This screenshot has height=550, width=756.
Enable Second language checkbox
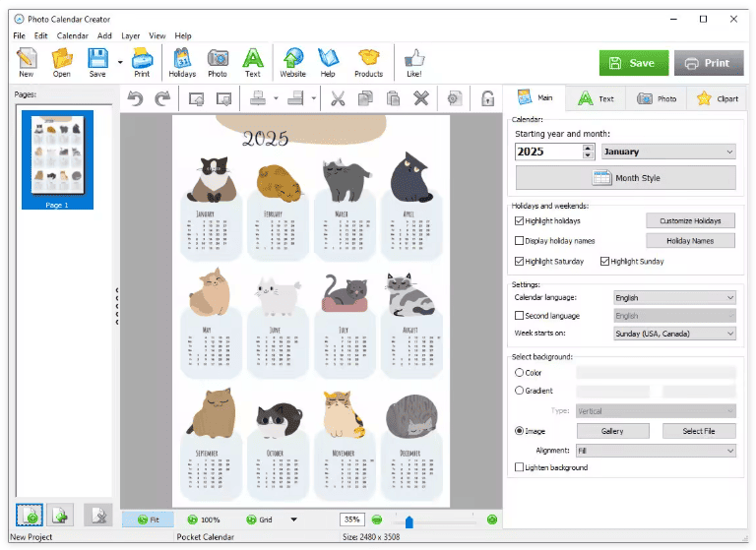(520, 316)
